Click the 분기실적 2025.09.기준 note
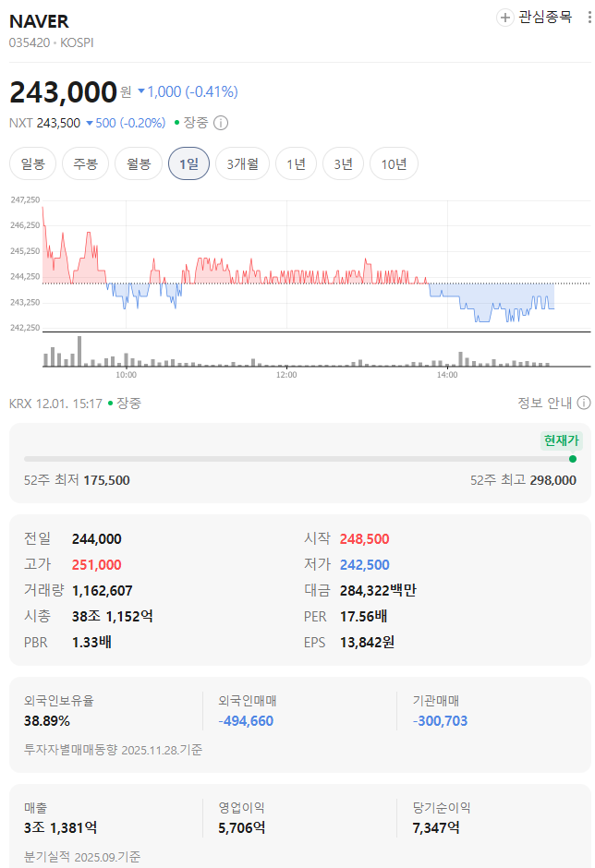The height and width of the screenshot is (868, 595). [82, 857]
